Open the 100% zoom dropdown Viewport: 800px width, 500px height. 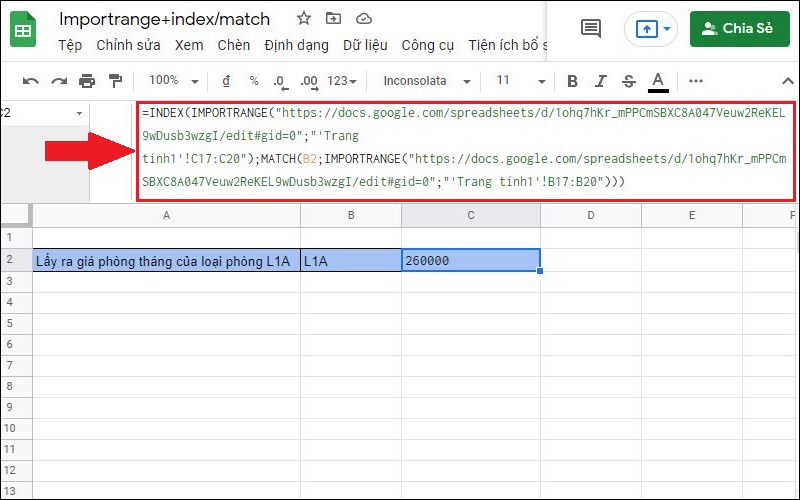pyautogui.click(x=173, y=81)
